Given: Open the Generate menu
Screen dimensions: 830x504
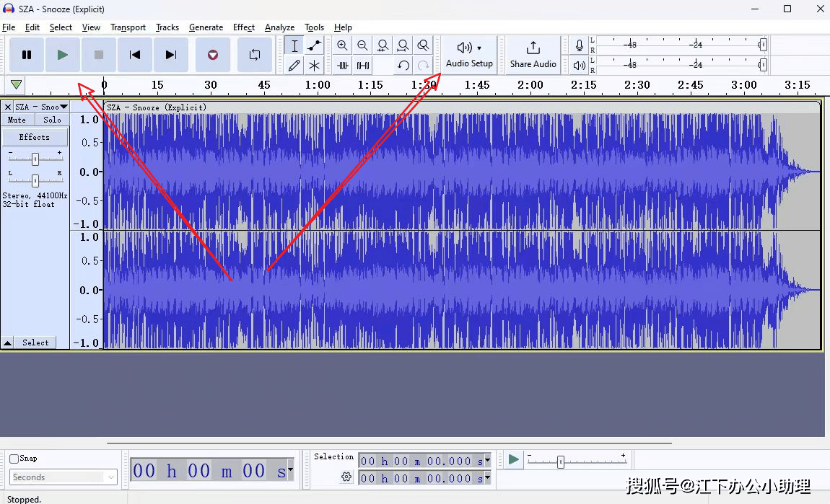Looking at the screenshot, I should pos(206,27).
